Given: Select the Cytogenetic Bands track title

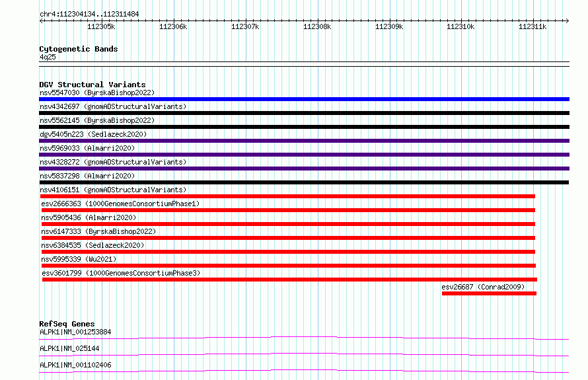Looking at the screenshot, I should (79, 49).
